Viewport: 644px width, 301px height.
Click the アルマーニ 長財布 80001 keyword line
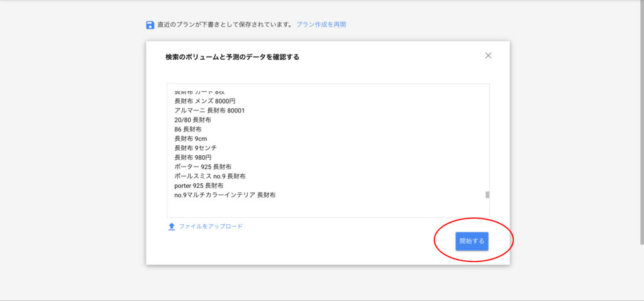tap(209, 111)
